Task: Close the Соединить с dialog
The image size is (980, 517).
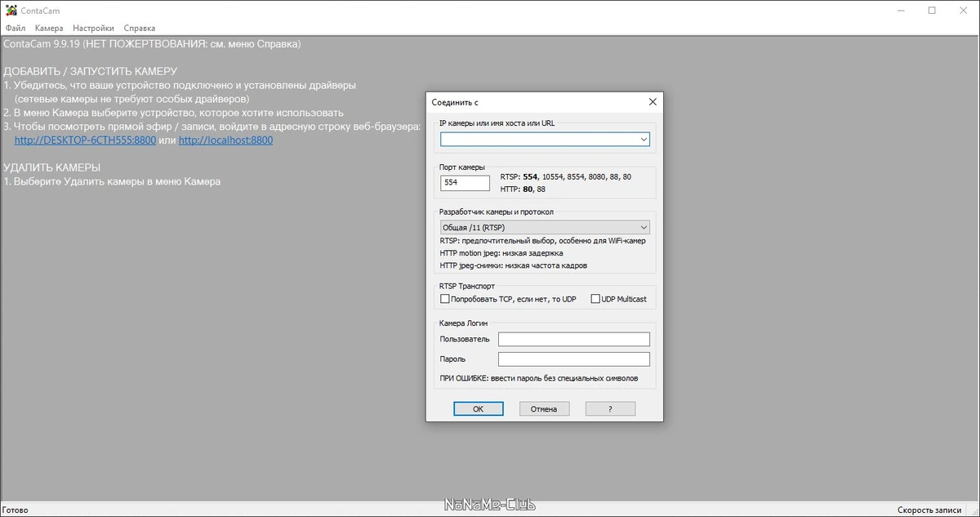Action: (653, 102)
